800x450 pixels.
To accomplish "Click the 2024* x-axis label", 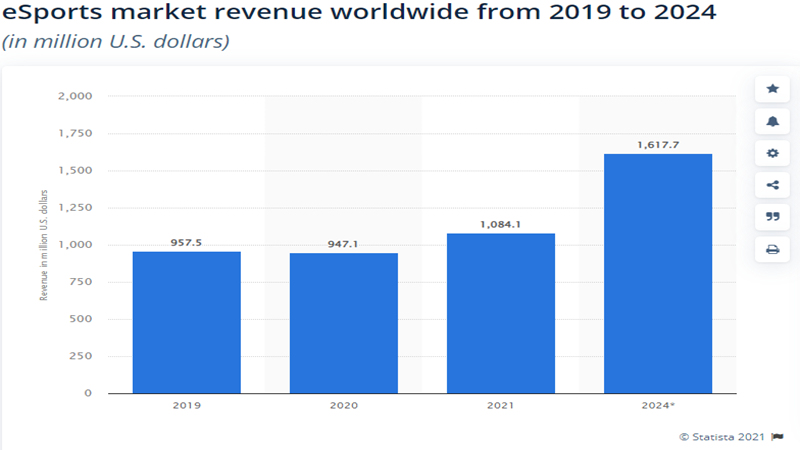I will click(x=658, y=406).
